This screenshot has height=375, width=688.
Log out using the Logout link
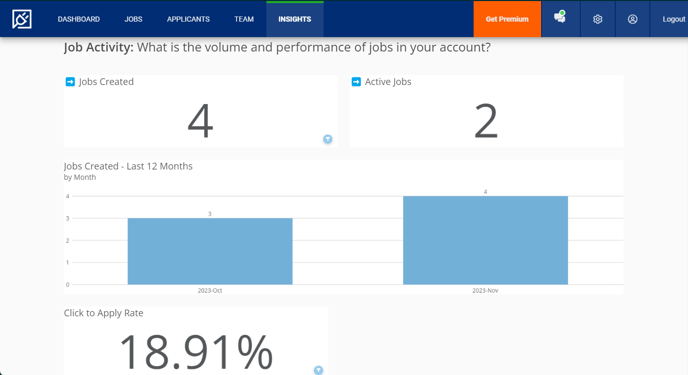(x=674, y=19)
